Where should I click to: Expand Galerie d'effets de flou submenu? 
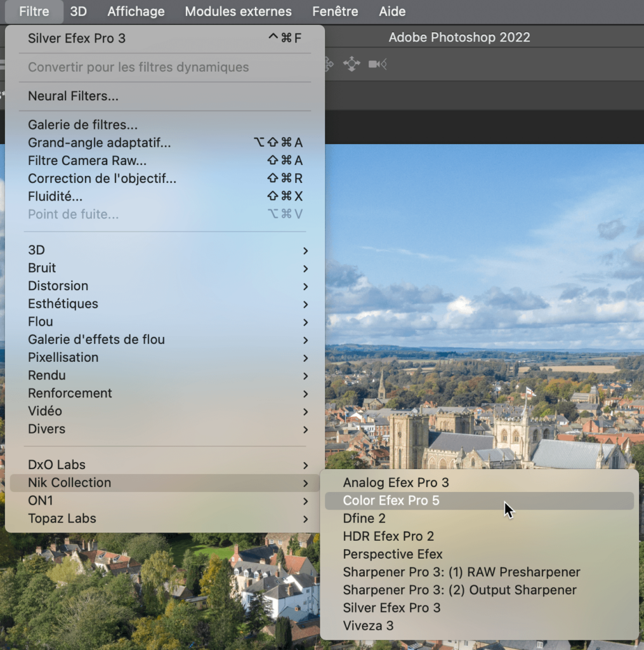tap(164, 340)
